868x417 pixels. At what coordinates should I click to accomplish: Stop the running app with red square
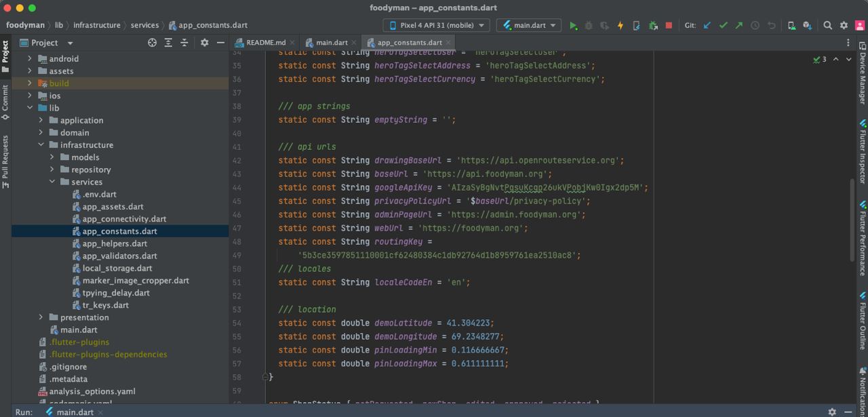pyautogui.click(x=669, y=26)
